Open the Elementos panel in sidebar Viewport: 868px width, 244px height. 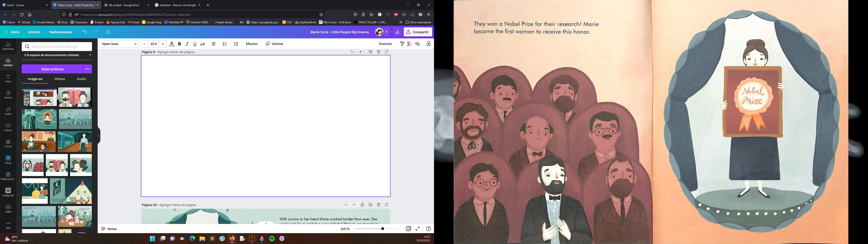coord(8,46)
